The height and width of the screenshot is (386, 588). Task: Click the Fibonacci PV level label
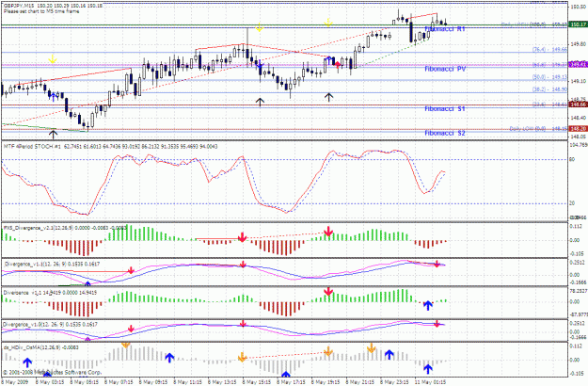pyautogui.click(x=445, y=69)
